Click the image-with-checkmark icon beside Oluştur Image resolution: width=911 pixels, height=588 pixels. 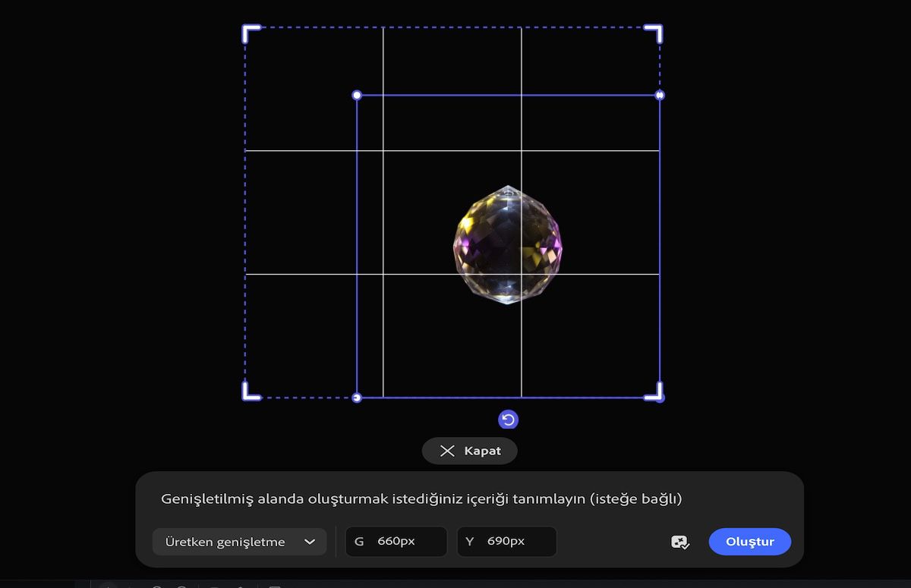(x=680, y=542)
